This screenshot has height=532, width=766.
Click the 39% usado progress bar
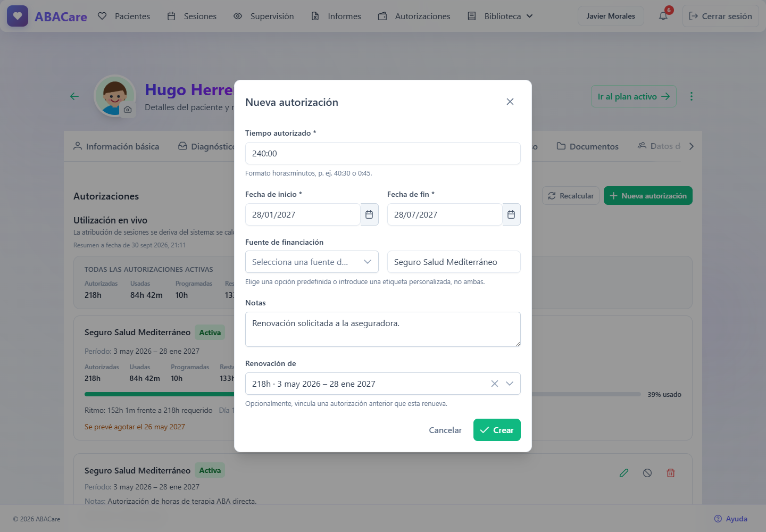[363, 394]
